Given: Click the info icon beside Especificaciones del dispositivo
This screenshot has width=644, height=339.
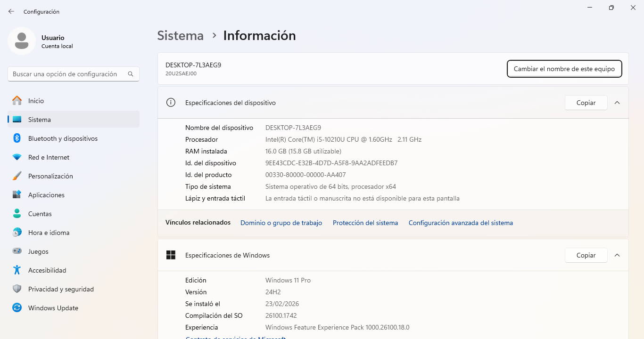Looking at the screenshot, I should pos(171,103).
